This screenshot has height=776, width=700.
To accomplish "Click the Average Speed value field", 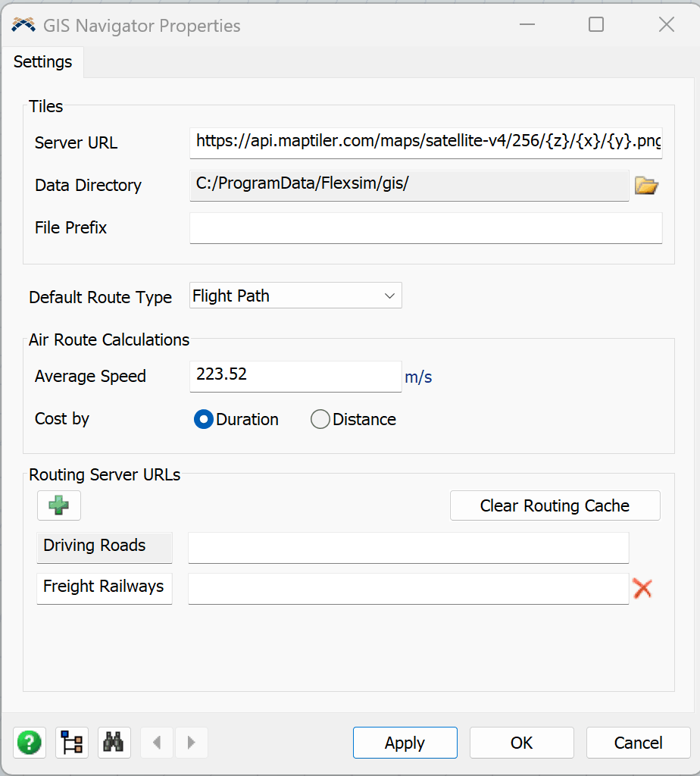I will [x=295, y=375].
